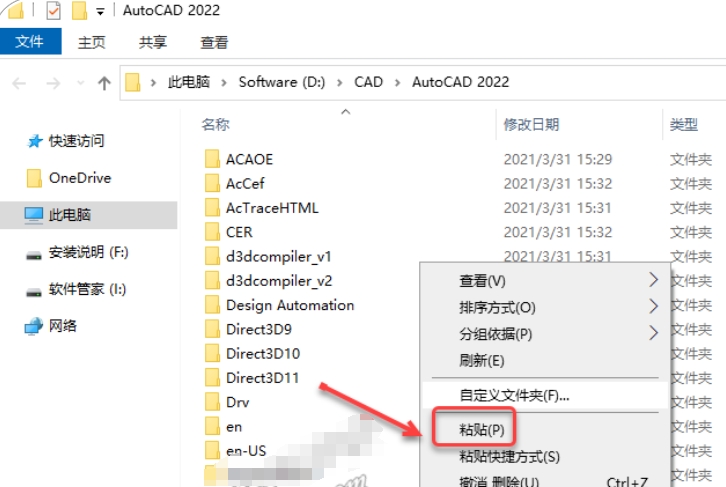Expand the chevron after CAD in breadcrumb

(x=397, y=83)
